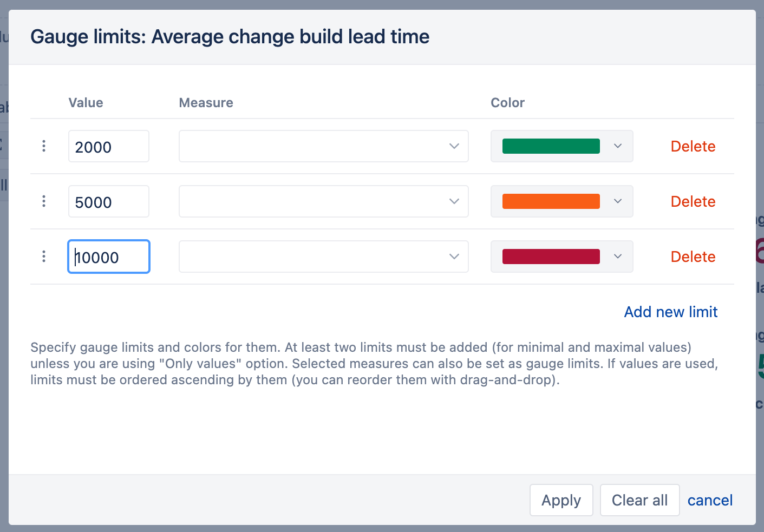Click the drag handle for the 10000 limit row
Image resolution: width=764 pixels, height=532 pixels.
[x=44, y=257]
